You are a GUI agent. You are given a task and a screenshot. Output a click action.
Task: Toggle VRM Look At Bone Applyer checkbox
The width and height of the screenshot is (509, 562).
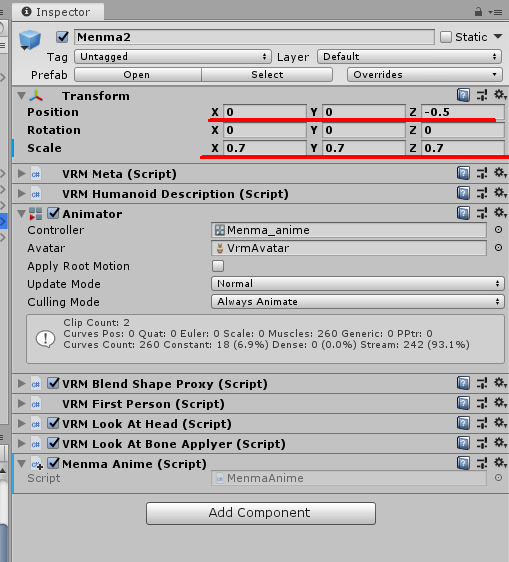point(53,443)
